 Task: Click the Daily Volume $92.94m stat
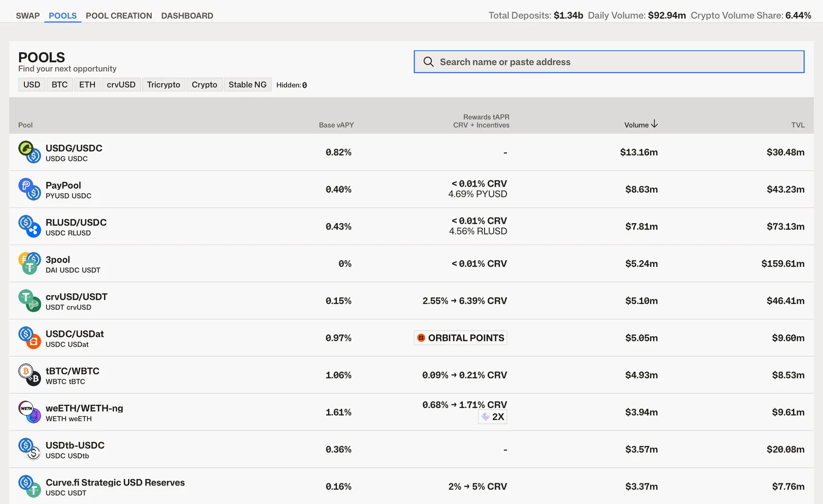coord(637,15)
